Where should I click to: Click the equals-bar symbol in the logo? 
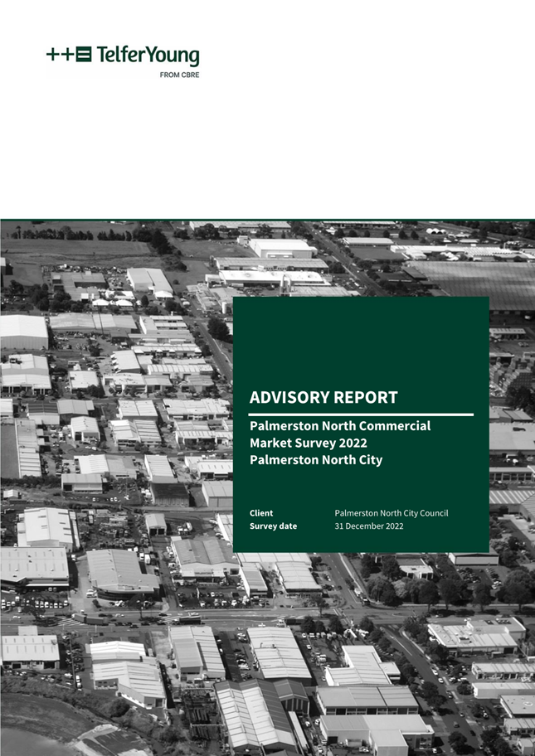click(84, 56)
